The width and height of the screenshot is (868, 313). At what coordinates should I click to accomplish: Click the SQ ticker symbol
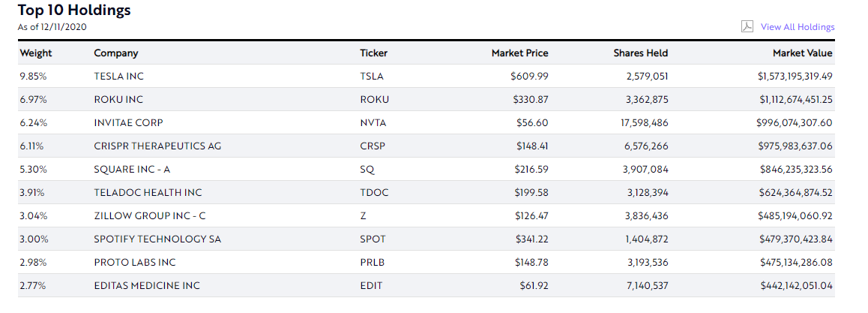[367, 170]
